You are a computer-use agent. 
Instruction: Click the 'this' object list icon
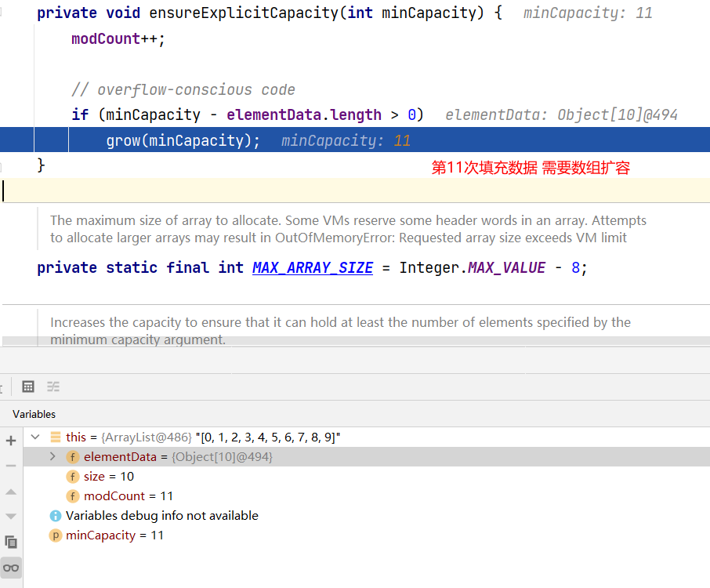click(55, 437)
